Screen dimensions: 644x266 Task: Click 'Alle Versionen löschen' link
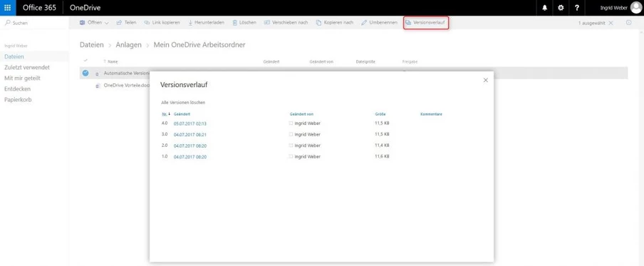[x=183, y=103]
